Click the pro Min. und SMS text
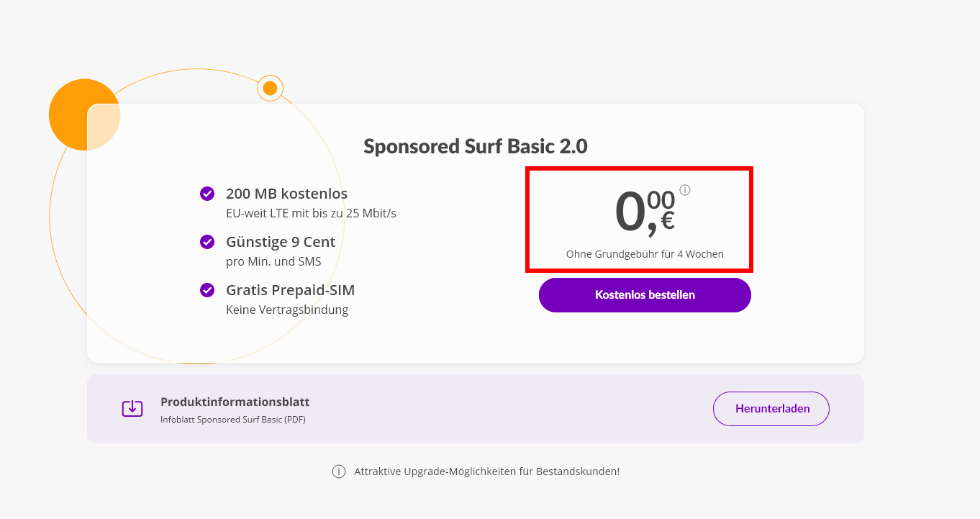This screenshot has width=980, height=519. click(273, 261)
